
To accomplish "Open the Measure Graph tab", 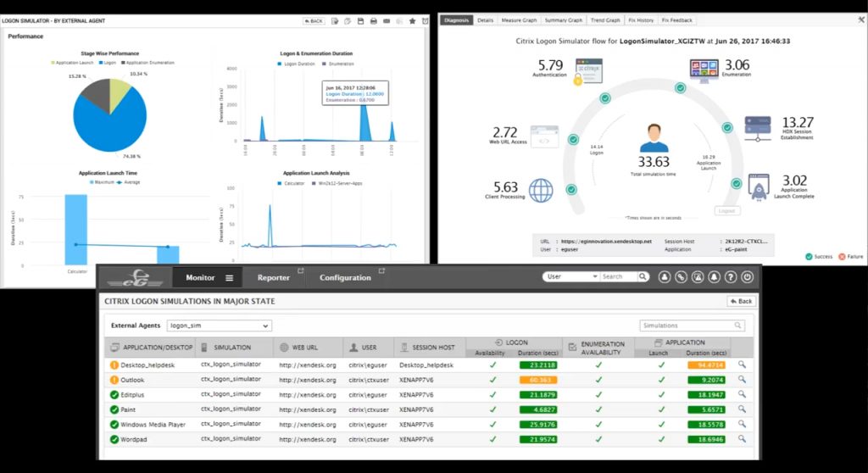I will click(x=519, y=20).
